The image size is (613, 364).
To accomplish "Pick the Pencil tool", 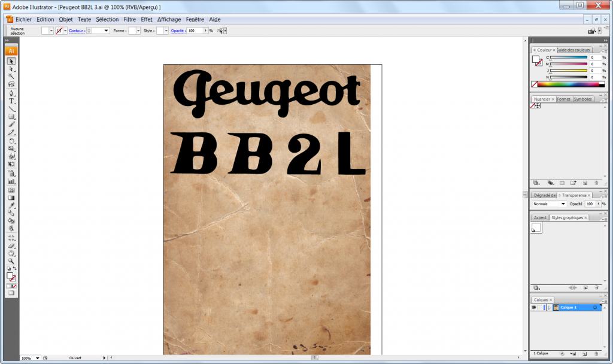I will 11,132.
